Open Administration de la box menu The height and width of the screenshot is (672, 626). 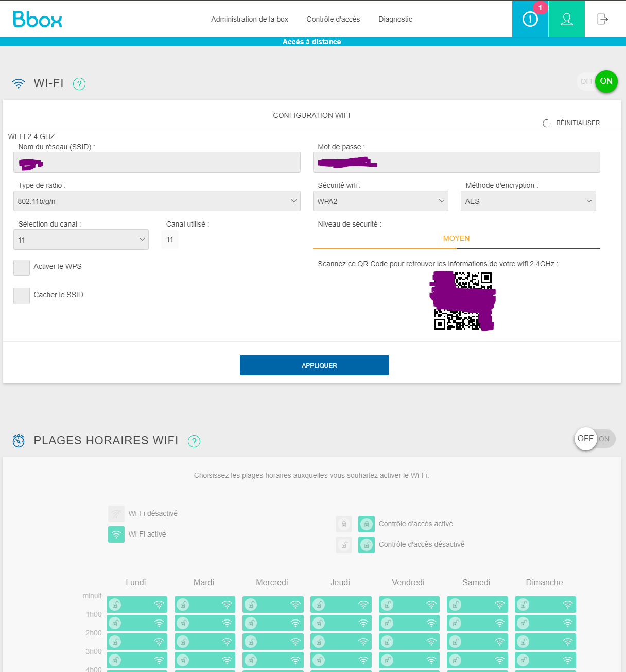(250, 19)
